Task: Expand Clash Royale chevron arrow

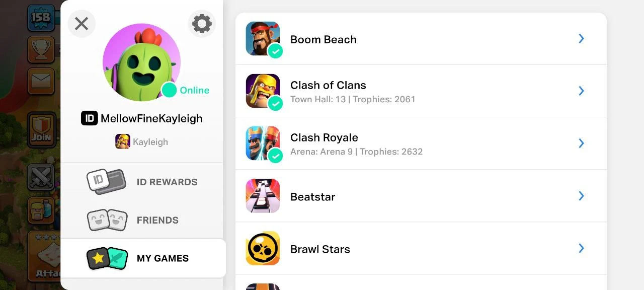Action: [581, 143]
